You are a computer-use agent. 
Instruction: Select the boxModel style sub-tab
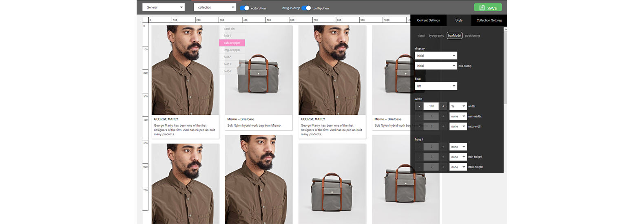coord(455,36)
